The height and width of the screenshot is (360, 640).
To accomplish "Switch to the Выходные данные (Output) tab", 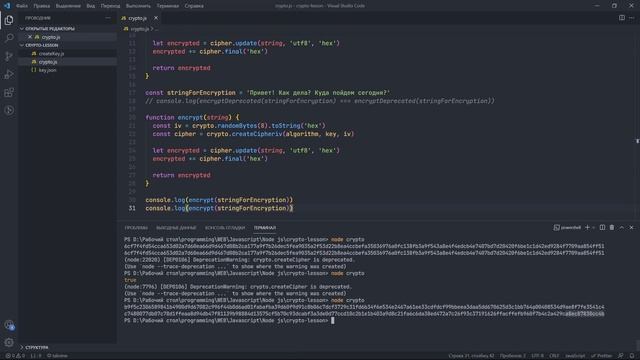I will [176, 227].
